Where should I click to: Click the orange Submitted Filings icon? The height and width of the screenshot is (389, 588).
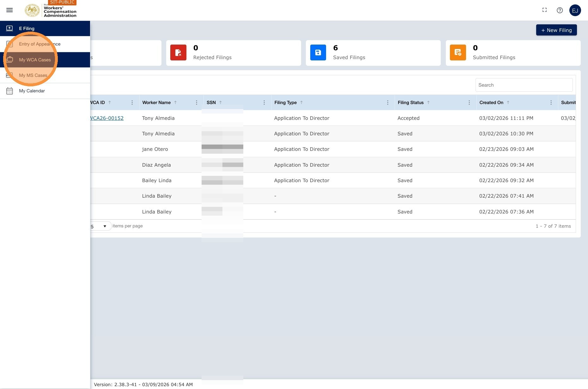[x=458, y=52]
